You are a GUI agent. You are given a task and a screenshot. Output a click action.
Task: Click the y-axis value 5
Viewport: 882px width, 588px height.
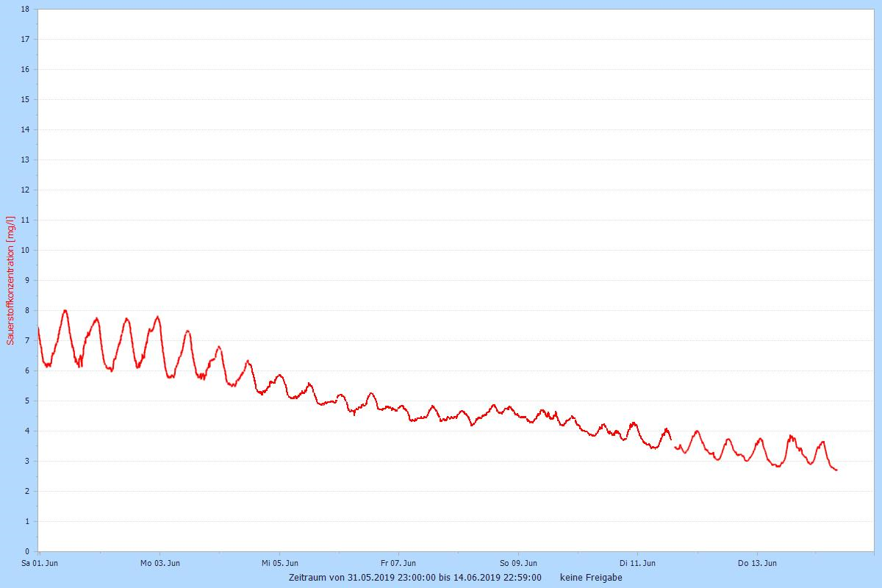[27, 401]
